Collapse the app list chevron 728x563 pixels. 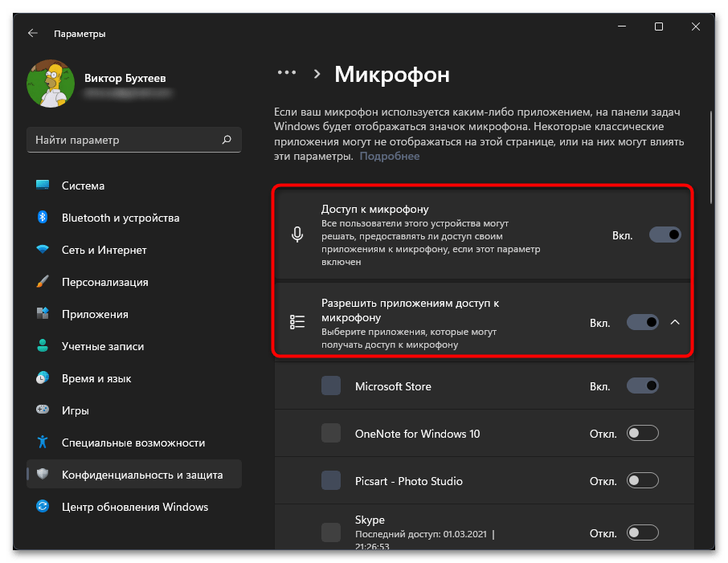(675, 322)
